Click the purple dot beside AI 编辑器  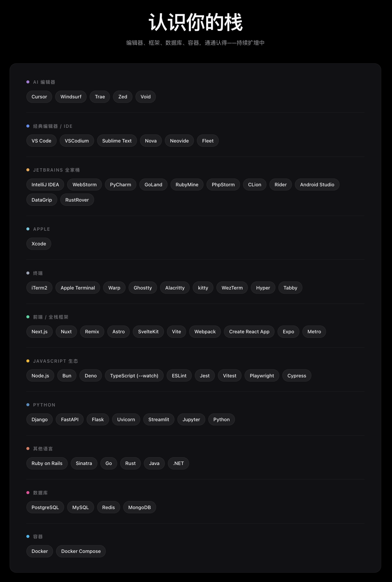pyautogui.click(x=28, y=82)
